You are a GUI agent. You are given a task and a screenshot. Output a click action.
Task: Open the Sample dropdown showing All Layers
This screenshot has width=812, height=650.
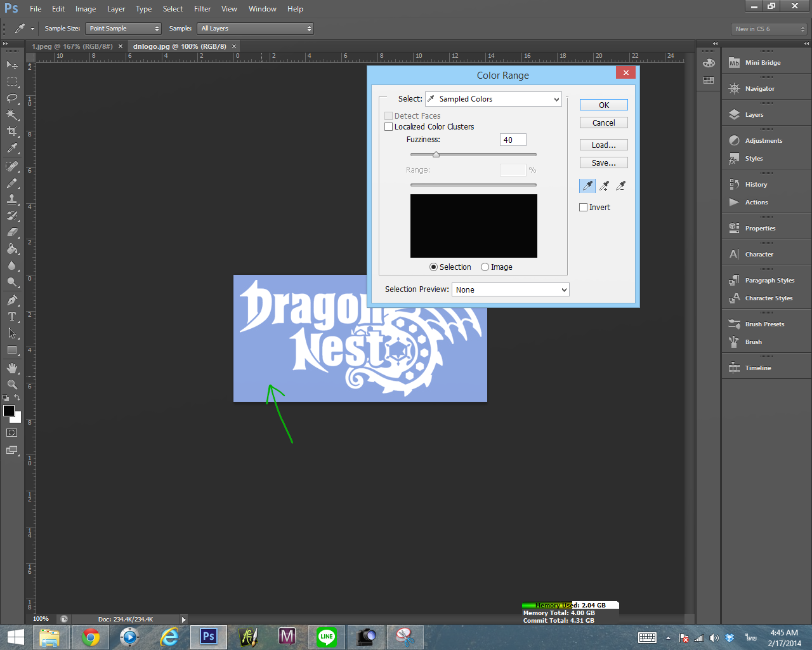click(x=256, y=29)
